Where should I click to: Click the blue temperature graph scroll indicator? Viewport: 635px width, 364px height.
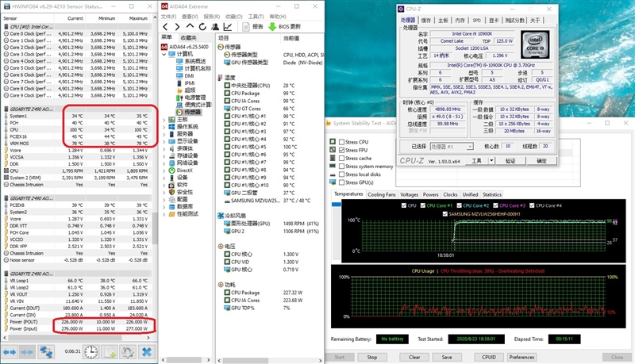pos(336,205)
